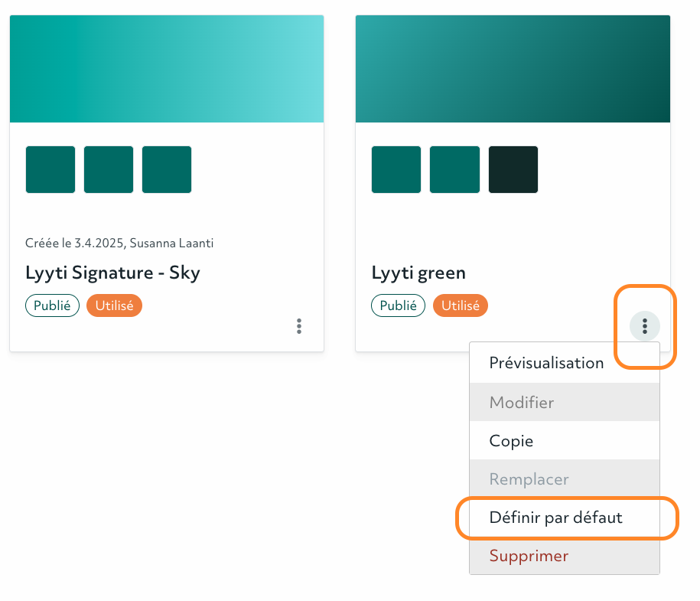Click first green swatch on Lyyti green card
Image resolution: width=700 pixels, height=601 pixels.
396,169
